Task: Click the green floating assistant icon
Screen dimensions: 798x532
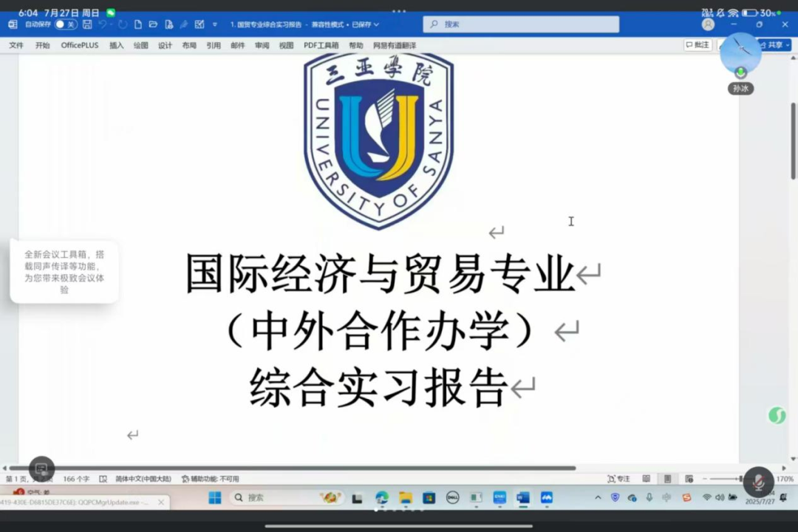Action: click(x=777, y=416)
